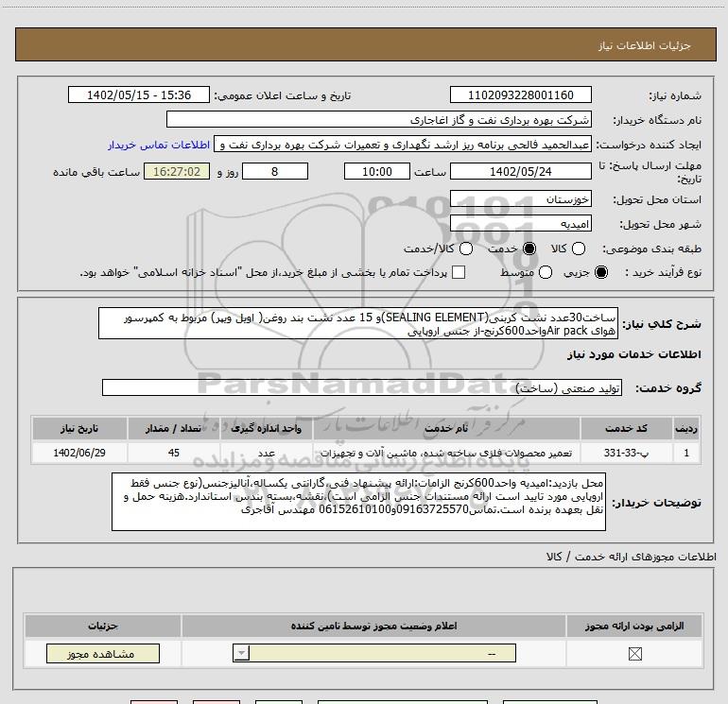
Task: Click the quantity cell 45
Action: pos(174,453)
